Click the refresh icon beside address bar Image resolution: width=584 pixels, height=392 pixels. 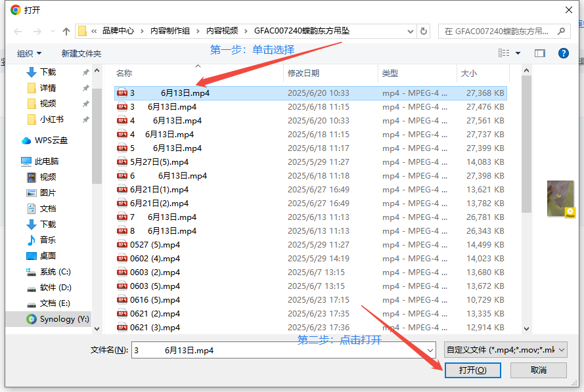(424, 32)
